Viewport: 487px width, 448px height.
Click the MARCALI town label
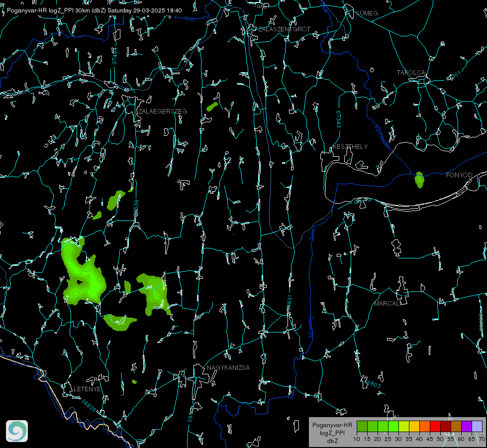click(x=387, y=304)
